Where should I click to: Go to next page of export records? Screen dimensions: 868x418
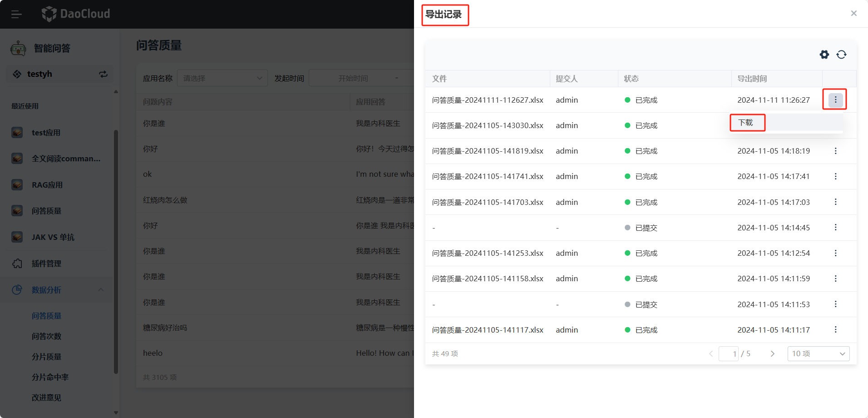tap(772, 353)
